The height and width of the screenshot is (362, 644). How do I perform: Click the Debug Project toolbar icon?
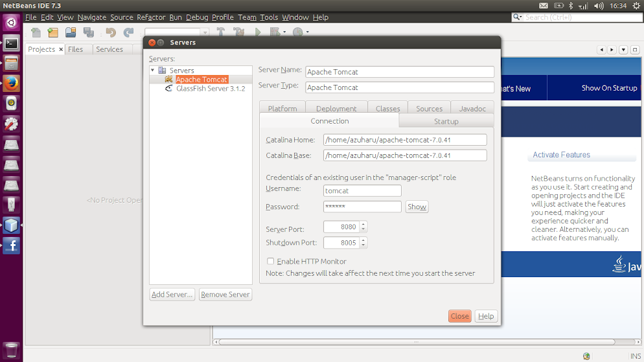click(x=275, y=32)
